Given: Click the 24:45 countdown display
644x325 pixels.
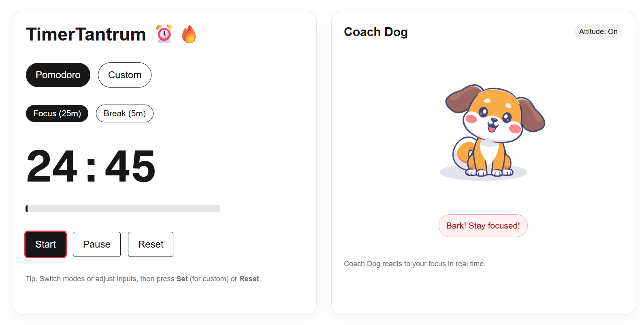Looking at the screenshot, I should [91, 166].
